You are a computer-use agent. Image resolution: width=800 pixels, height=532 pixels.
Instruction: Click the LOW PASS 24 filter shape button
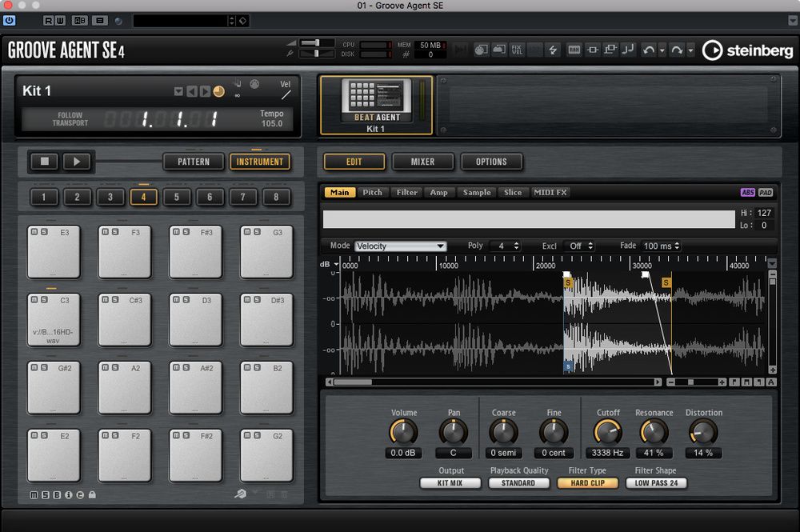[656, 482]
